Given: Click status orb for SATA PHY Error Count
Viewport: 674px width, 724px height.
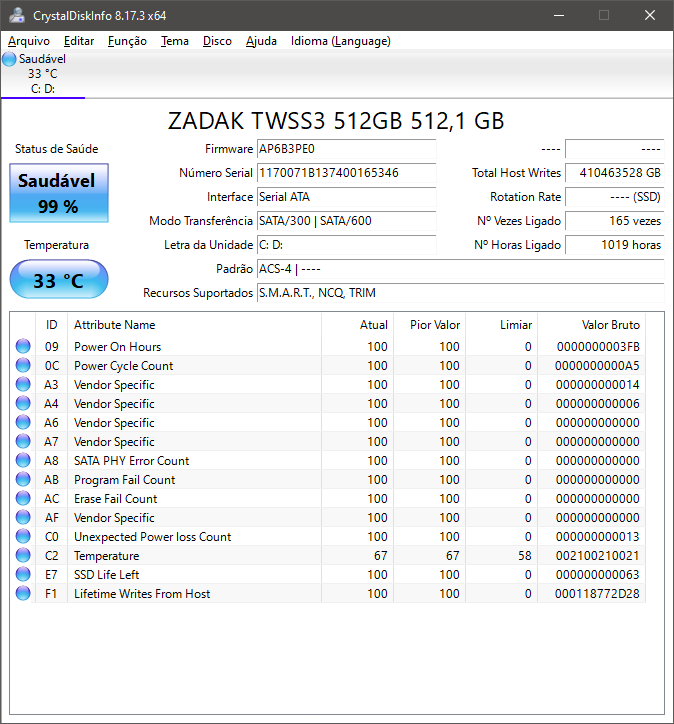Looking at the screenshot, I should point(23,460).
